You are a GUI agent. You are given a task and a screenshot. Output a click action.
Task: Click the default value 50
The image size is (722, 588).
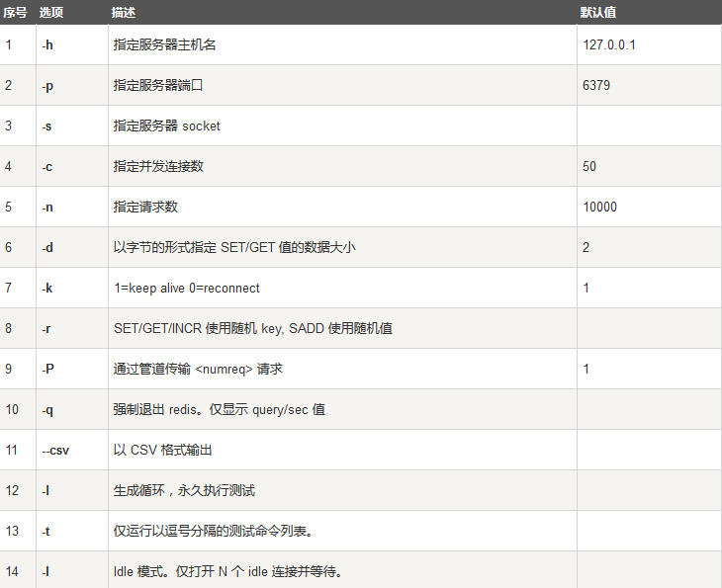(588, 166)
